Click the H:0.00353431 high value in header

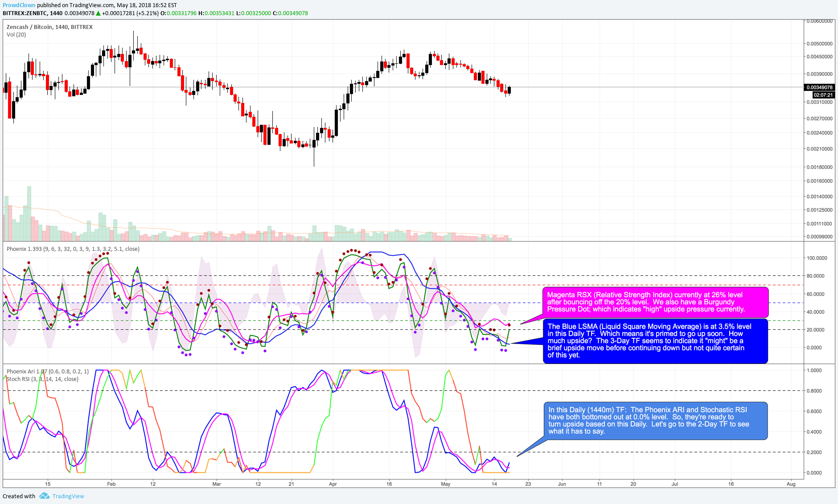click(x=216, y=13)
